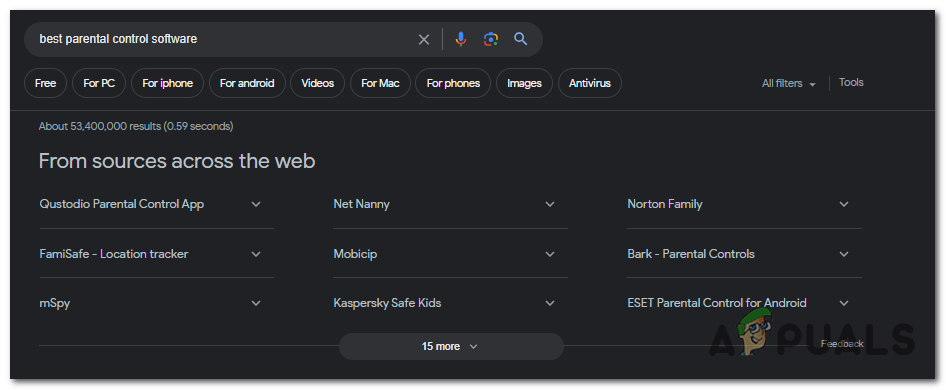Select the For iphone filter chip
Viewport: 946px width, 390px height.
pyautogui.click(x=168, y=83)
